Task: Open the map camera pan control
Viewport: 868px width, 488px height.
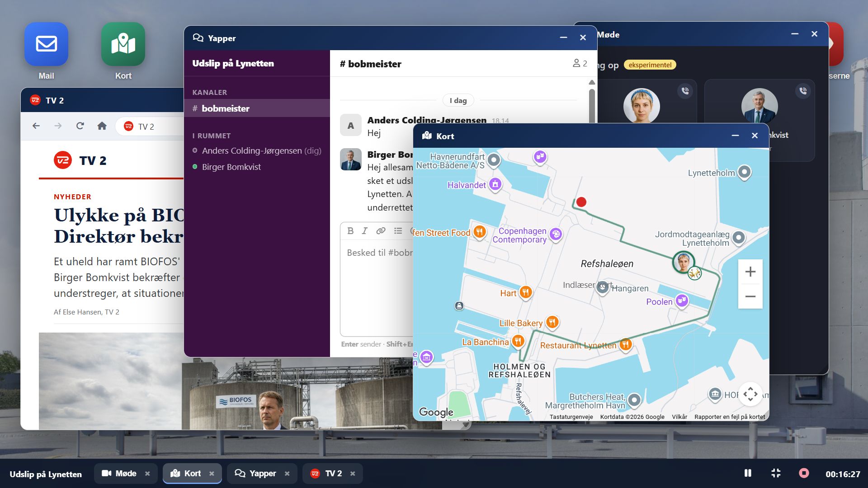Action: [750, 394]
